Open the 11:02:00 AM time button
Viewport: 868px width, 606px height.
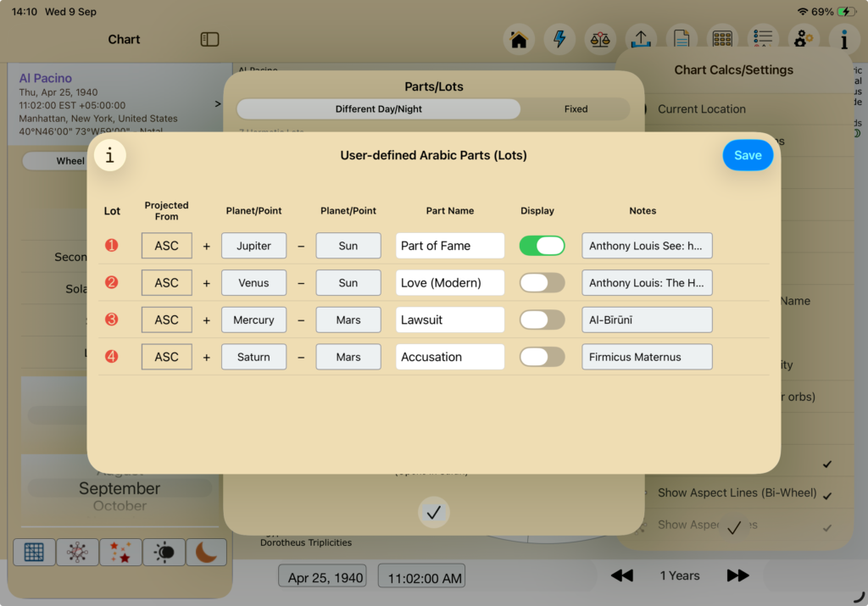tap(422, 576)
